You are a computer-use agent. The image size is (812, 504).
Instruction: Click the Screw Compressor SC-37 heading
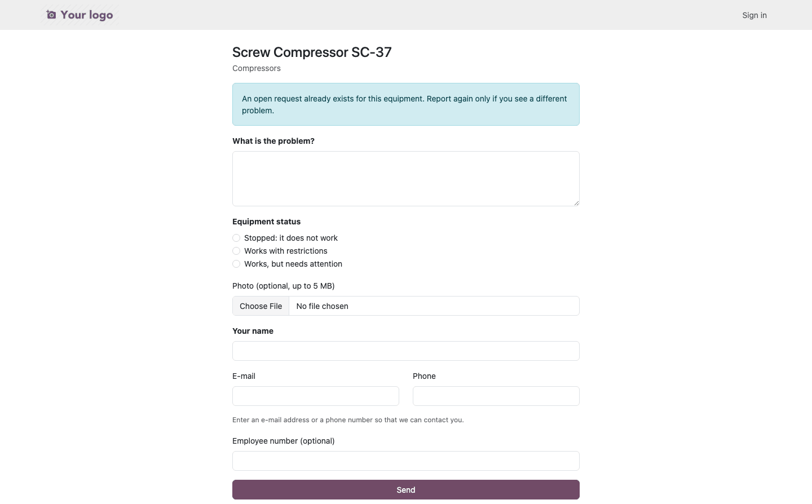point(312,52)
